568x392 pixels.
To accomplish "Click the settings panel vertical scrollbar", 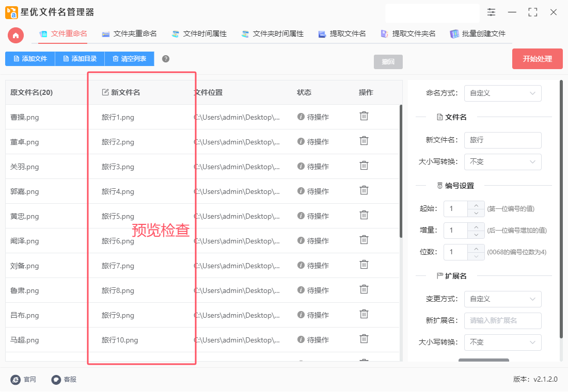I will pyautogui.click(x=561, y=209).
